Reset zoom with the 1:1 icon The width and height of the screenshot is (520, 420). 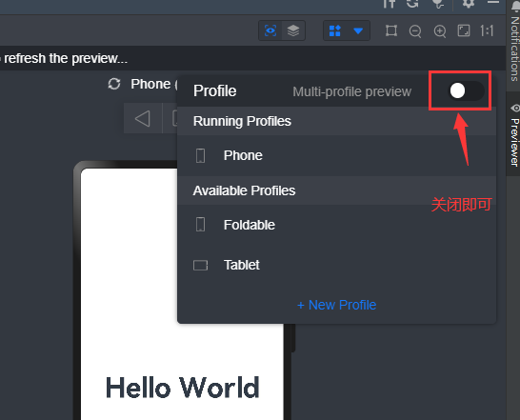tap(487, 30)
